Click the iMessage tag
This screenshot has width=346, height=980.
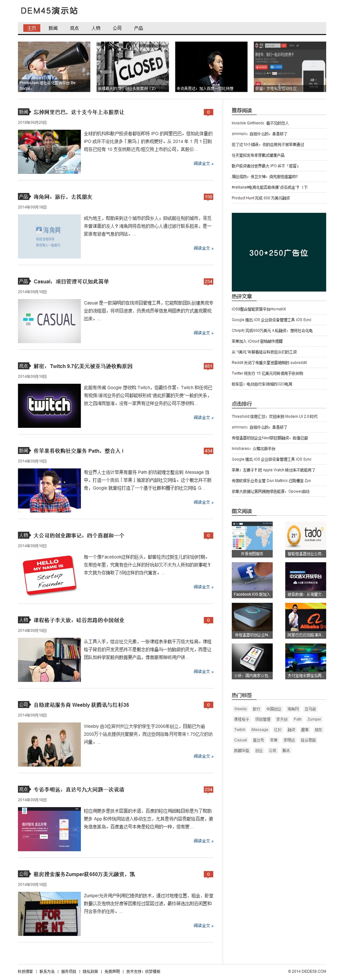click(259, 729)
